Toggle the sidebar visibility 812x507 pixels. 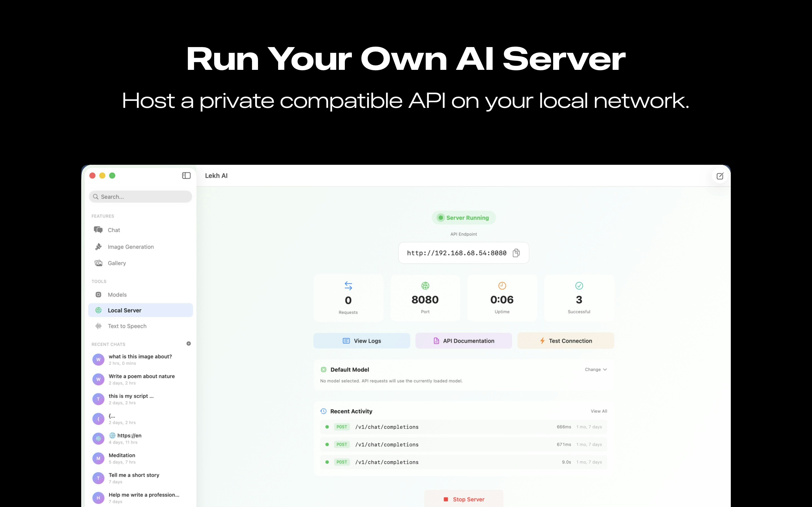187,175
